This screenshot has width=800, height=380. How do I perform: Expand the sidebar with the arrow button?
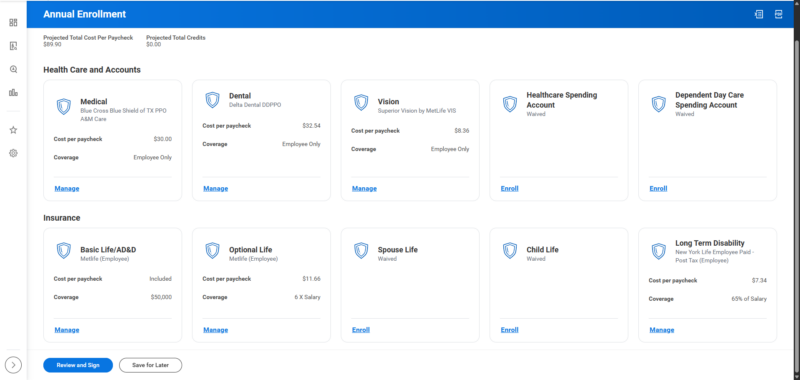click(13, 365)
